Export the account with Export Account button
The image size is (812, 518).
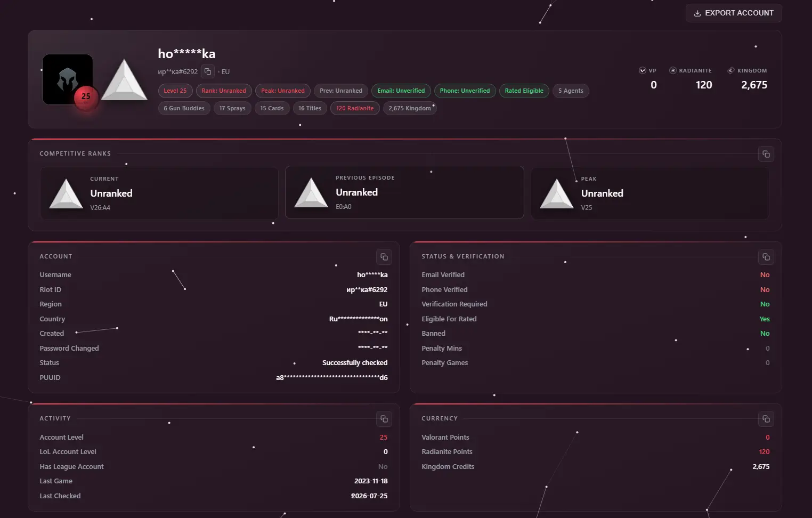pos(734,13)
